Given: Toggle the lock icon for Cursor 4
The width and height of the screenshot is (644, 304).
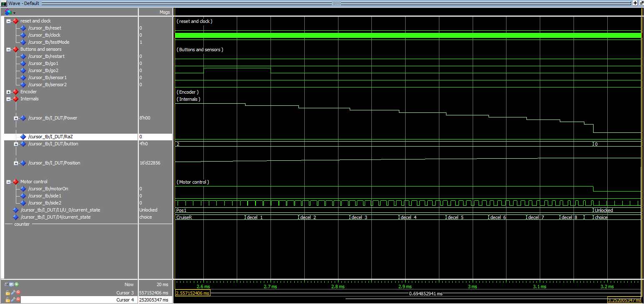Looking at the screenshot, I should [8, 300].
